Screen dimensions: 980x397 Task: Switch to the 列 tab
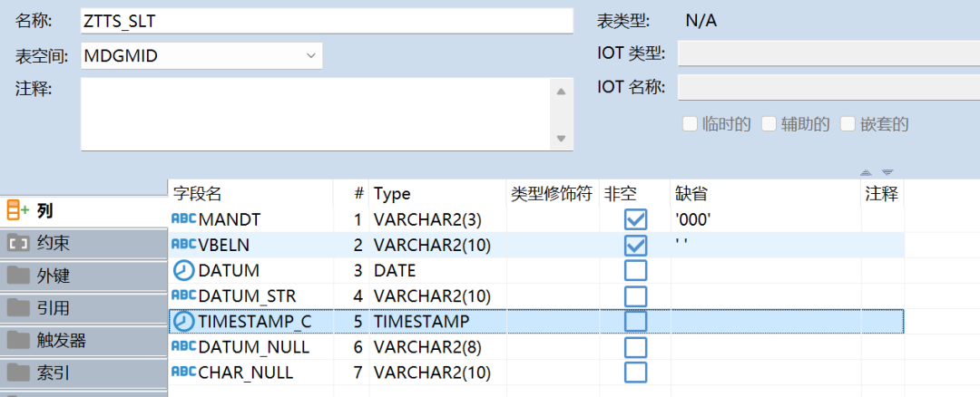[83, 211]
